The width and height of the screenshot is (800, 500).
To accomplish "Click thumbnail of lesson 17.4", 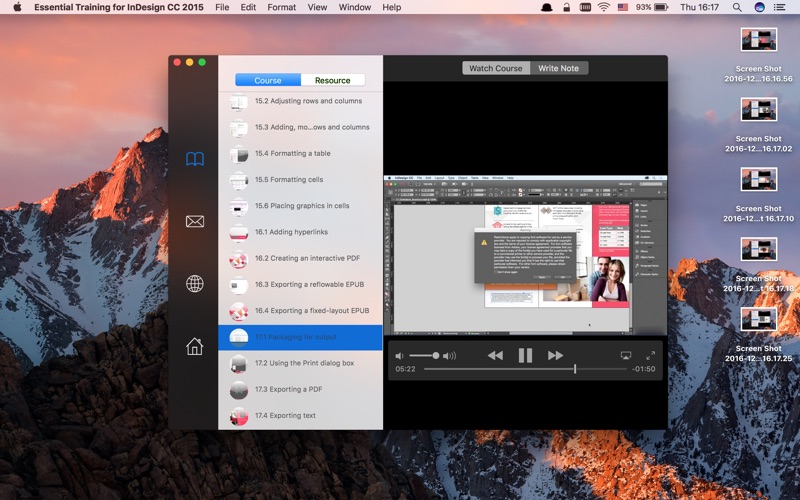I will 239,416.
